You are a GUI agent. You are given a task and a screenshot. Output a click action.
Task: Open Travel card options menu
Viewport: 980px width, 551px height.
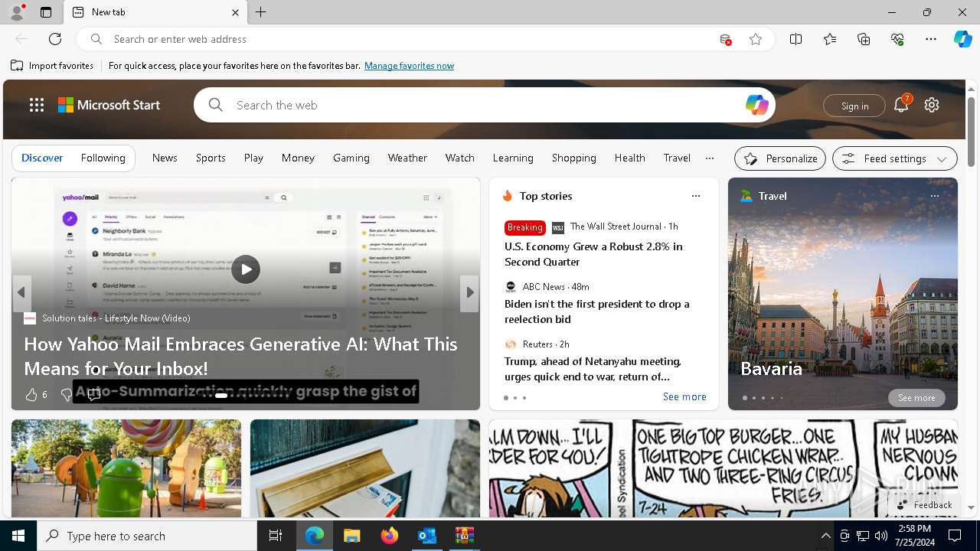(x=934, y=196)
